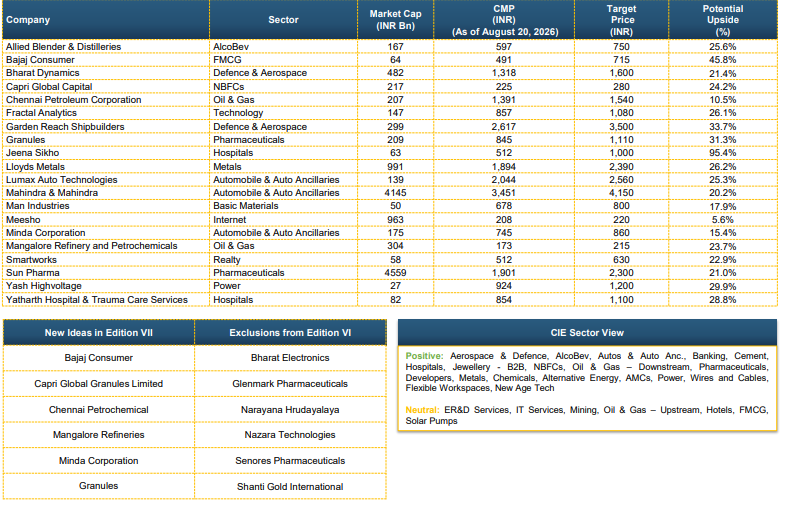Click the green Positive label

pyautogui.click(x=424, y=356)
